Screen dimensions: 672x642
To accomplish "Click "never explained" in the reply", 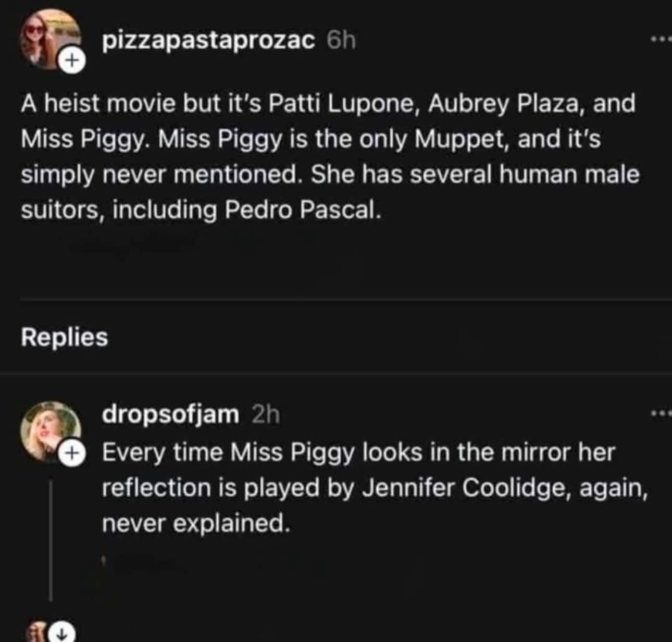I will tap(195, 523).
